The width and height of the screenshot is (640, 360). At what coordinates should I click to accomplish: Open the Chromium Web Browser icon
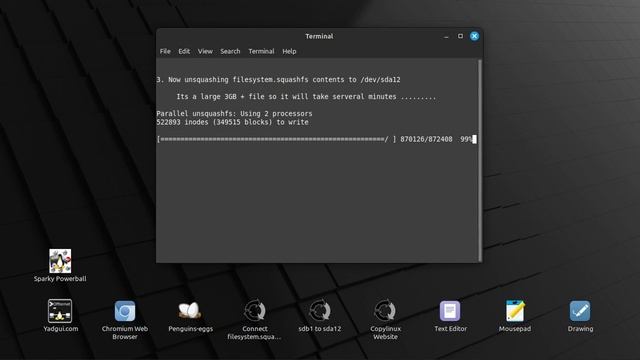[x=125, y=311]
